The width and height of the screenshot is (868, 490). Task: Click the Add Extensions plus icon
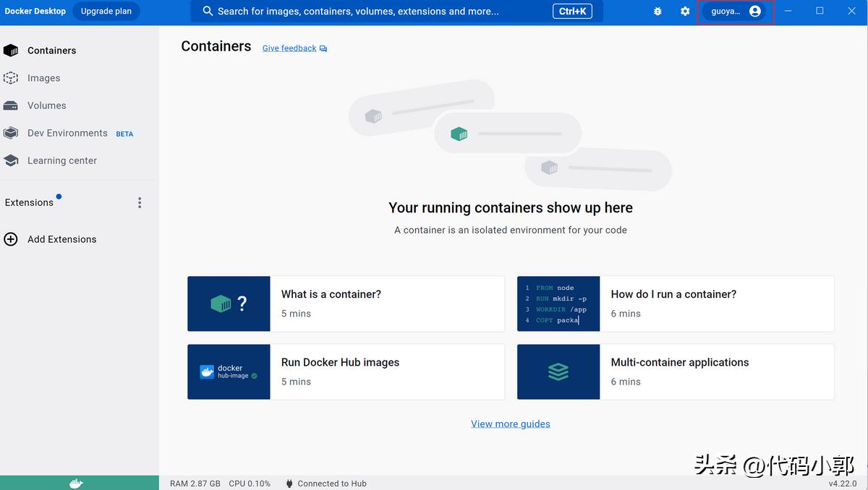click(x=11, y=238)
